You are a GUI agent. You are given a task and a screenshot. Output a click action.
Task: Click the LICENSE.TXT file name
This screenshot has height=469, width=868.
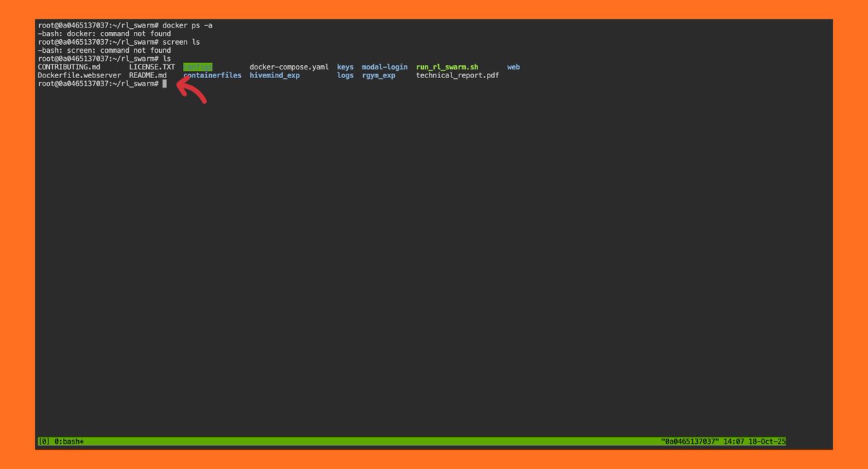tap(152, 67)
